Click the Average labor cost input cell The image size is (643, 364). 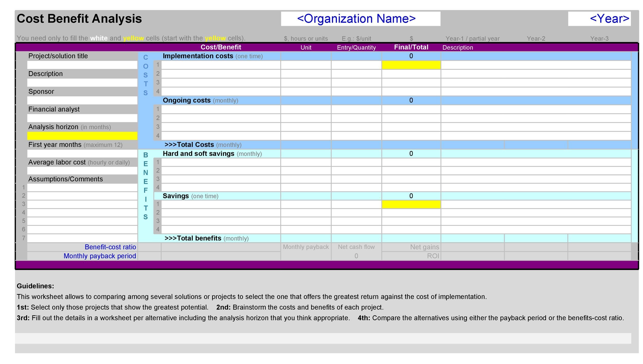(x=82, y=171)
